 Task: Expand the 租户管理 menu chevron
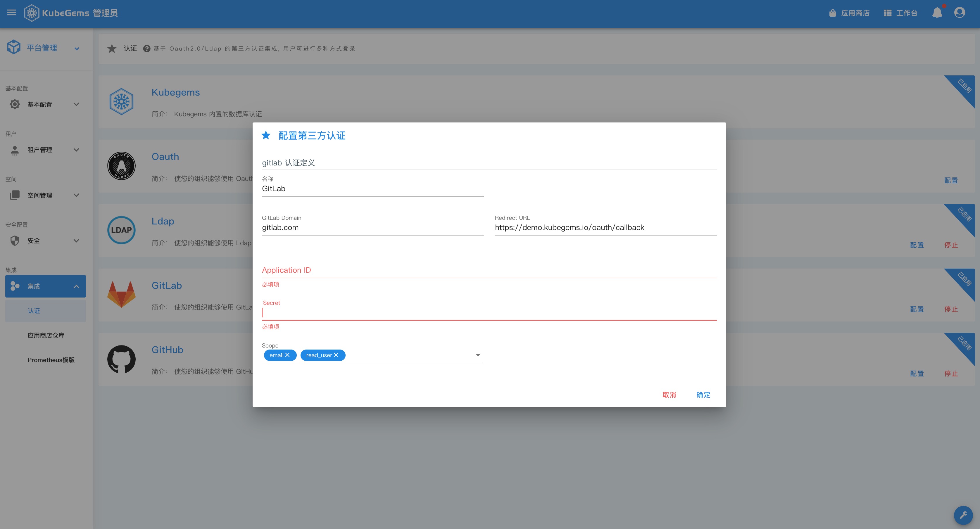click(x=76, y=150)
